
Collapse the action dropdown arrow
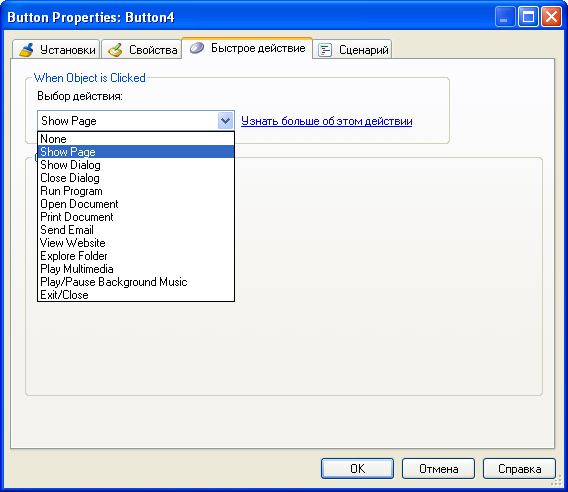coord(225,121)
